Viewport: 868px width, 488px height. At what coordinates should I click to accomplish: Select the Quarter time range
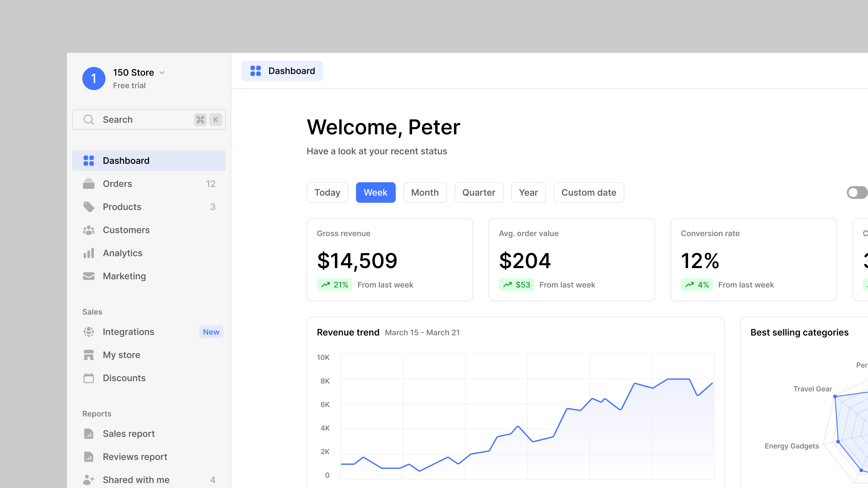point(479,192)
